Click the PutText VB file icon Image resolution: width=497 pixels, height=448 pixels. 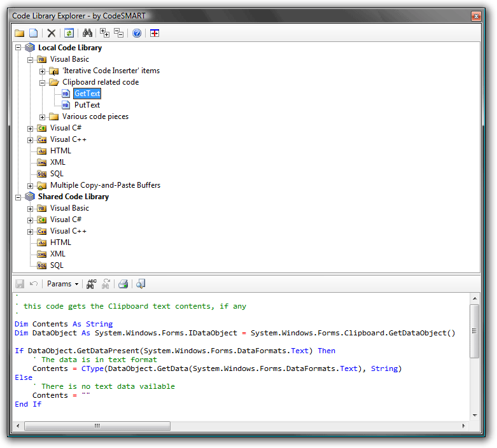66,105
